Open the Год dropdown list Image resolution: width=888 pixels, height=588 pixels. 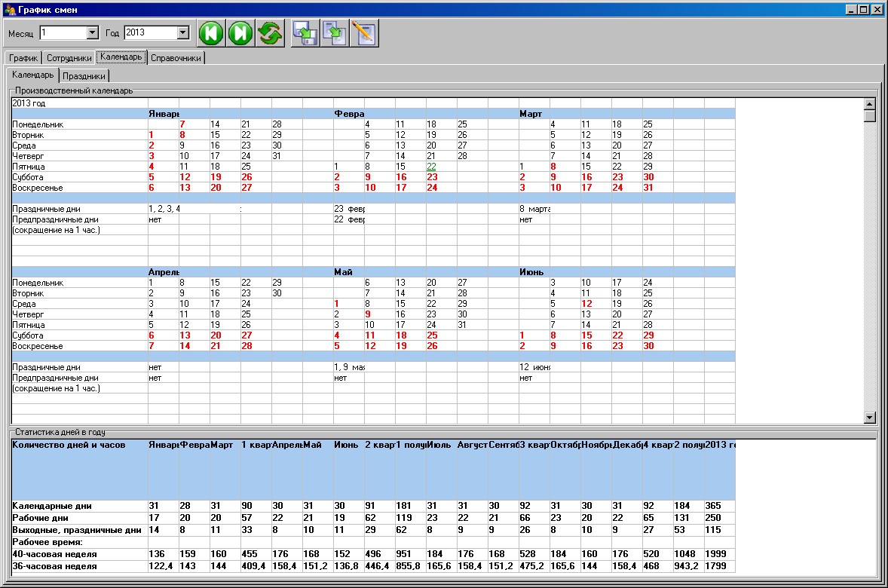pos(182,33)
